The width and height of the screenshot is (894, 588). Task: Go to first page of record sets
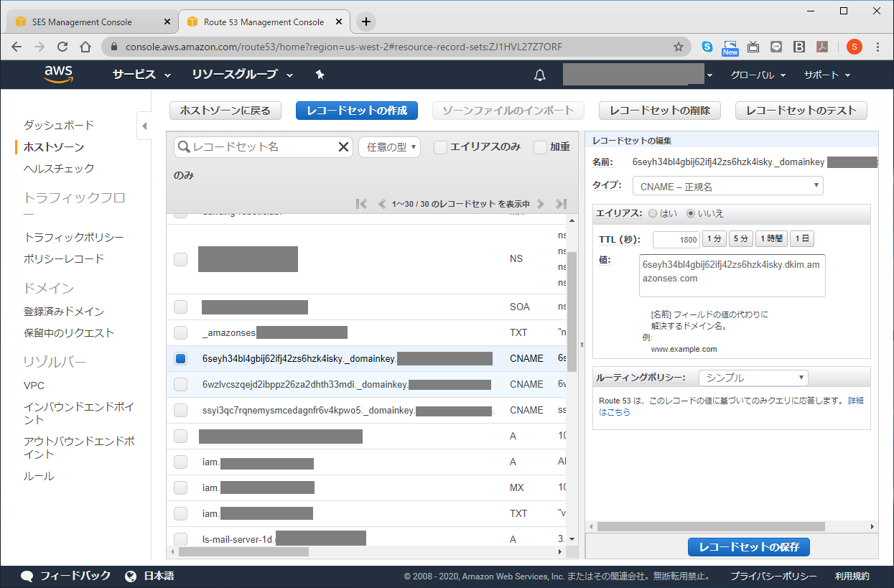[x=362, y=204]
